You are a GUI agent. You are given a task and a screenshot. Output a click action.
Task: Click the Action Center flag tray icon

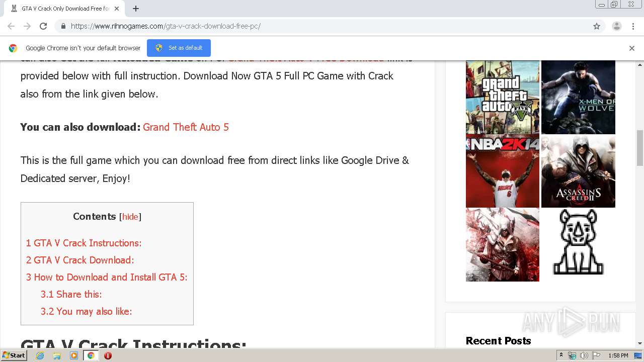click(x=596, y=355)
